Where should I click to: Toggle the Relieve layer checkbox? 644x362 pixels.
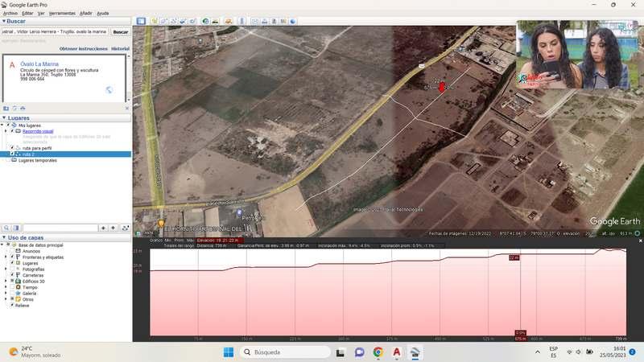tap(12, 306)
